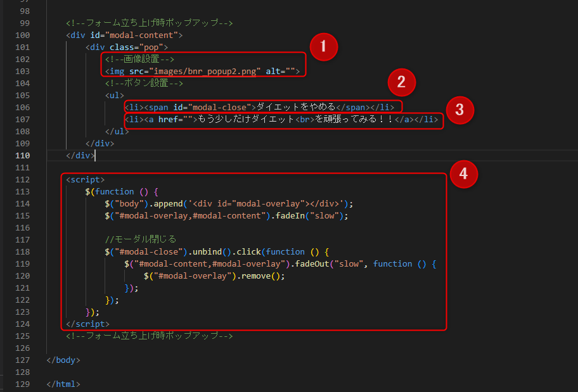Click the closing </body> tag
Screen dimensions: 578x392
pos(63,360)
